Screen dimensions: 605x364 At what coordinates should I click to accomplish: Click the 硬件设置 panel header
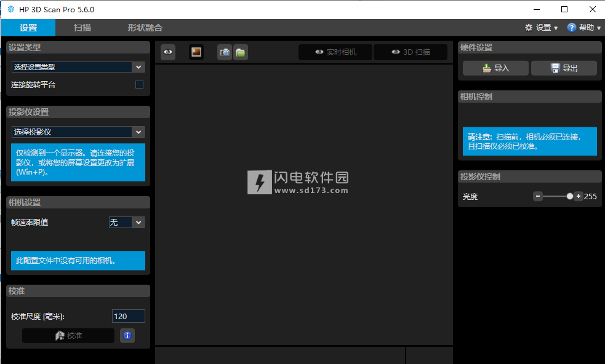[529, 47]
